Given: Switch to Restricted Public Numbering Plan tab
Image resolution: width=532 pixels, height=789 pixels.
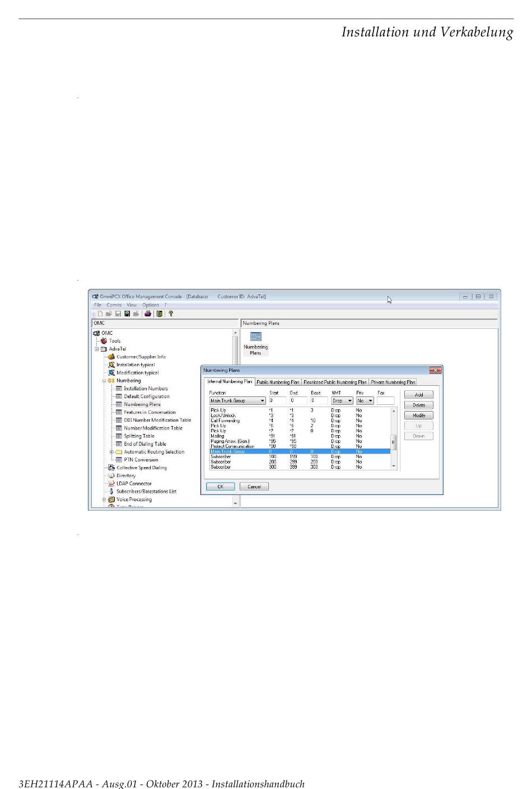Looking at the screenshot, I should 335,382.
